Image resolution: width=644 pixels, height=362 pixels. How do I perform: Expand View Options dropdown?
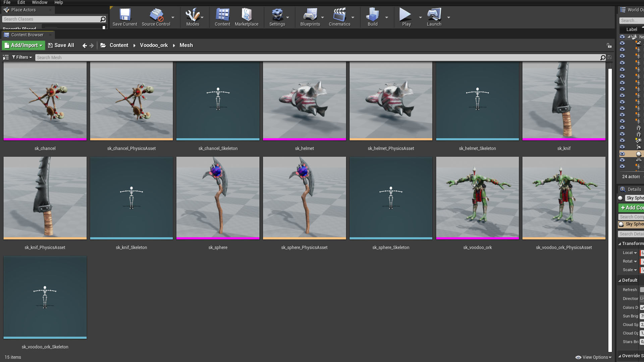pos(593,357)
